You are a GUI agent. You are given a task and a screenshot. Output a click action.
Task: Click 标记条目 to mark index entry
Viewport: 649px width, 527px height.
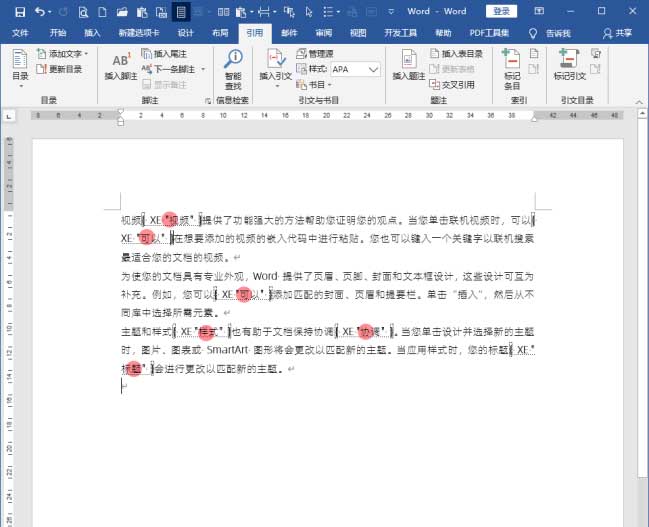[x=511, y=65]
